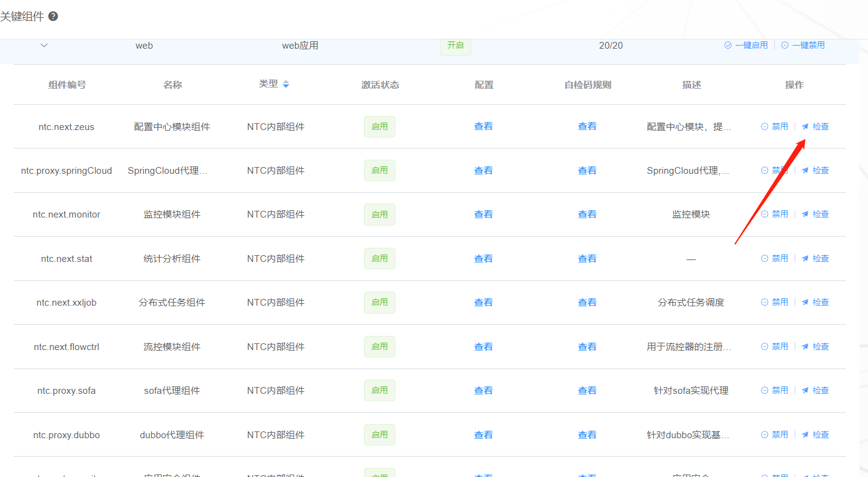Click 检查 for ntc.next.zeus
Screen dimensions: 868x477
tap(815, 126)
